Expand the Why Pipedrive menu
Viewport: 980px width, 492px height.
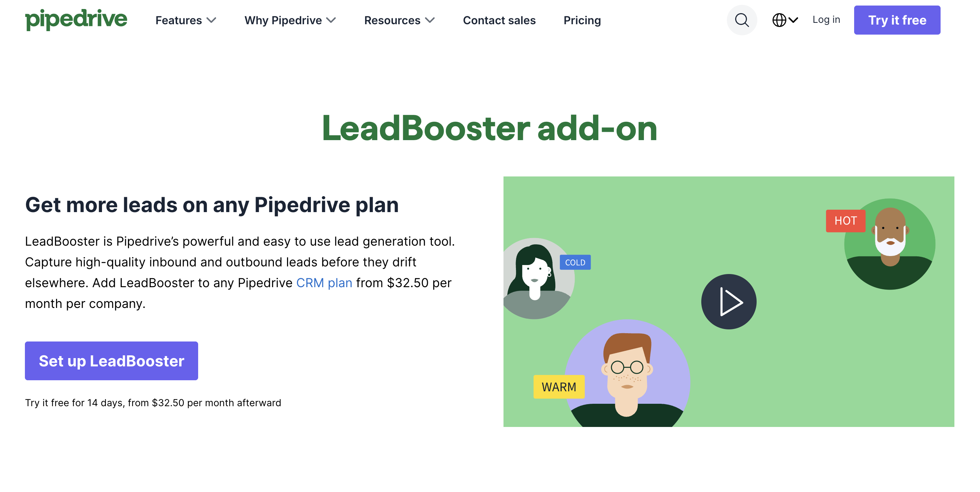[290, 20]
